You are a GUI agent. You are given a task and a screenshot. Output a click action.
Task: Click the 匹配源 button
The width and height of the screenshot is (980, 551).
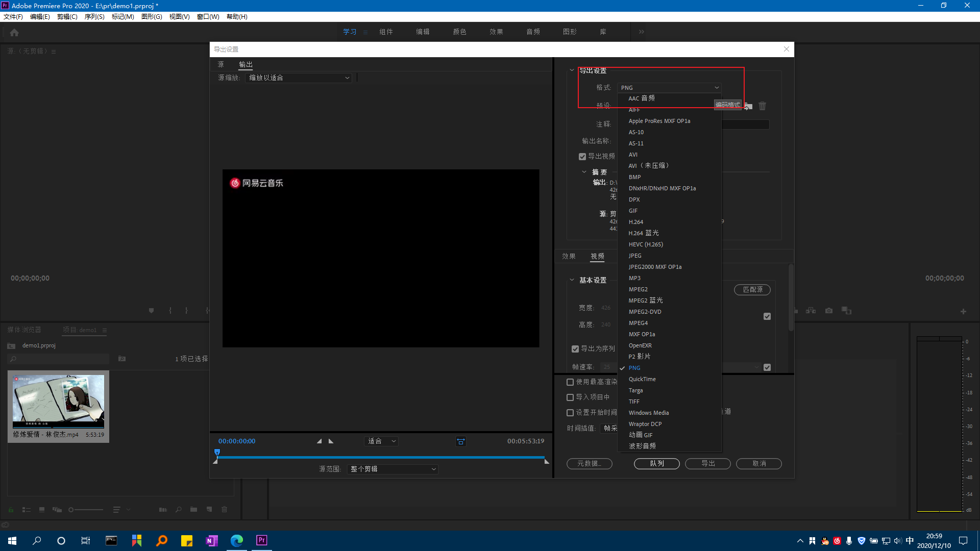point(752,289)
